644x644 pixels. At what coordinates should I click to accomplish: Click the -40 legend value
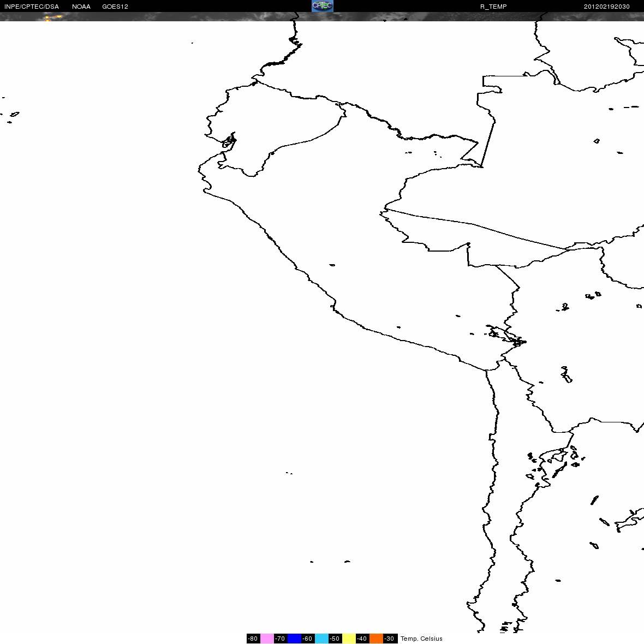tap(362, 638)
